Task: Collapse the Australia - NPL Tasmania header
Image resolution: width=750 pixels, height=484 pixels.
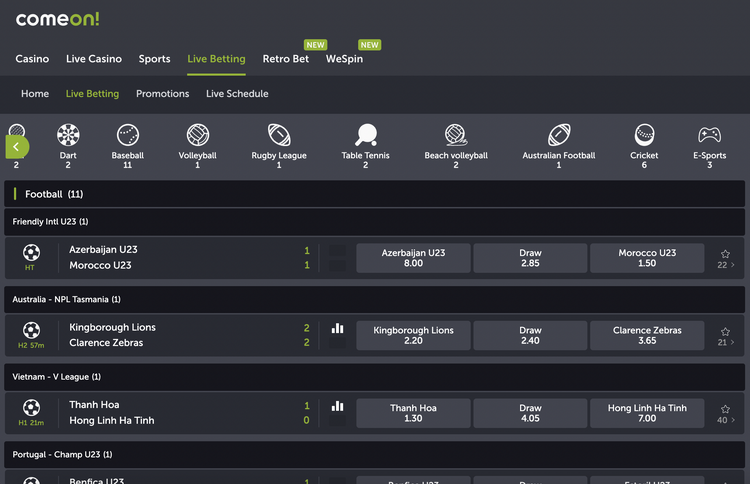Action: click(x=375, y=299)
